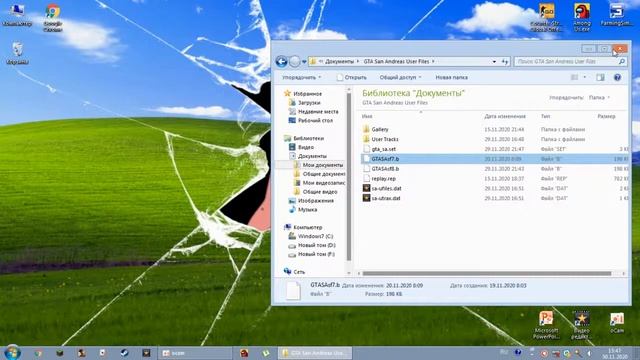Expand the address bar history dropdown arrow
Image resolution: width=640 pixels, height=360 pixels.
tap(494, 62)
